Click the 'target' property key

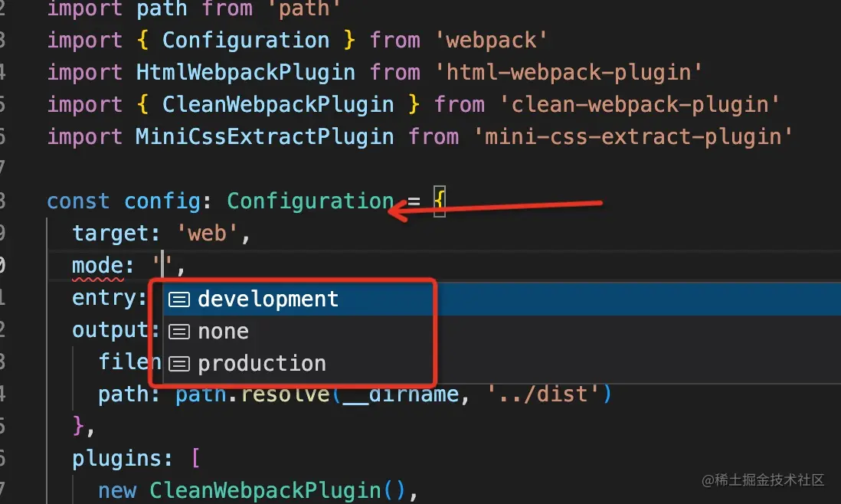coord(110,234)
